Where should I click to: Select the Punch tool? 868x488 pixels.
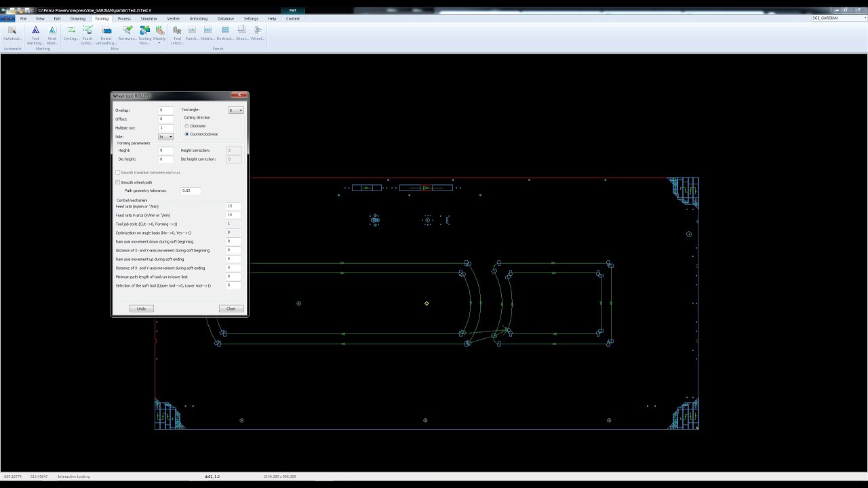point(192,34)
